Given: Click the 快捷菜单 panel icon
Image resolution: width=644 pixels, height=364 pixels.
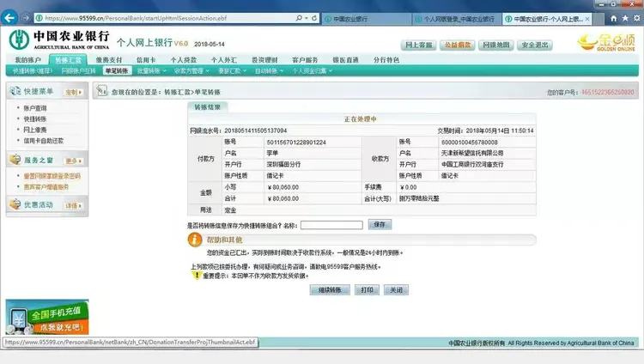Looking at the screenshot, I should (15, 91).
